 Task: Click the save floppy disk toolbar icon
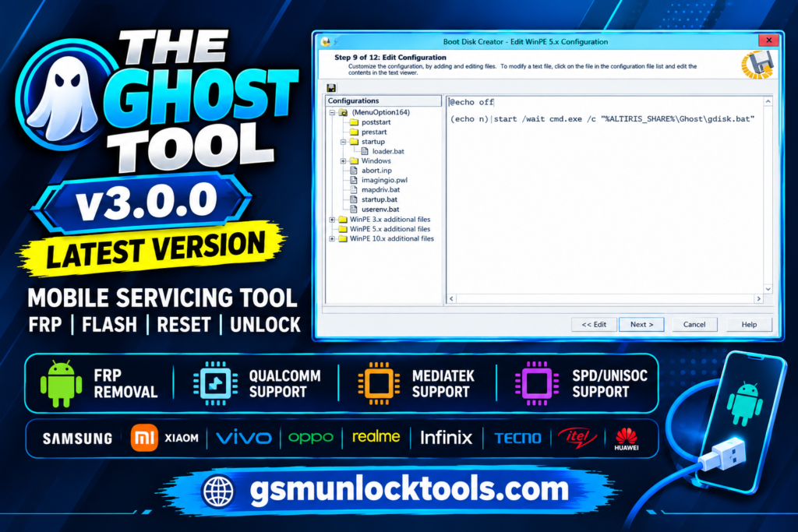331,88
